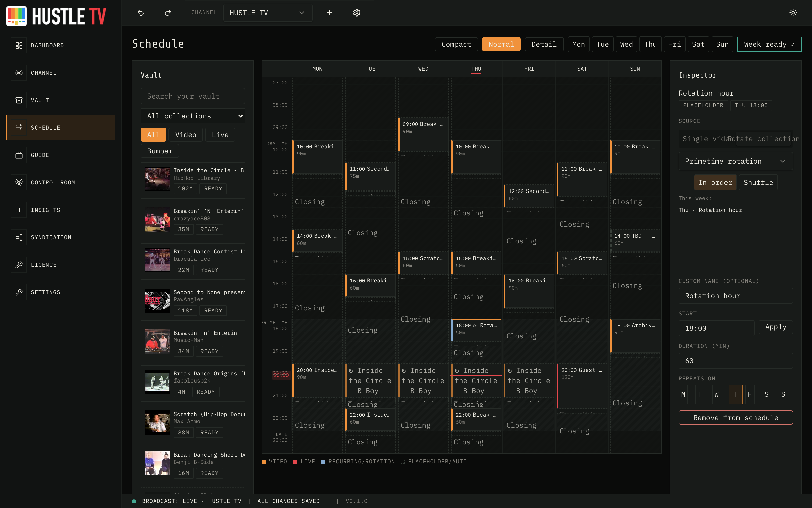Toggle repeat on Monday (M)
This screenshot has height=508, width=812.
[x=683, y=394]
